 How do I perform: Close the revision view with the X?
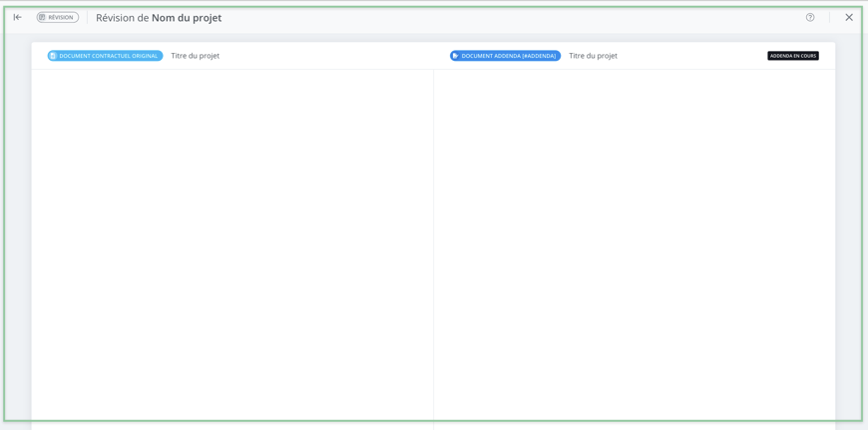[849, 17]
